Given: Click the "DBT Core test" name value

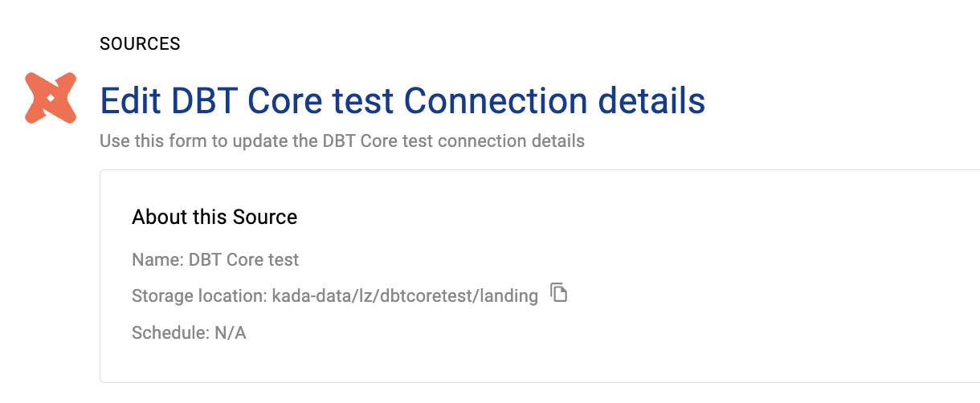Looking at the screenshot, I should coord(243,260).
